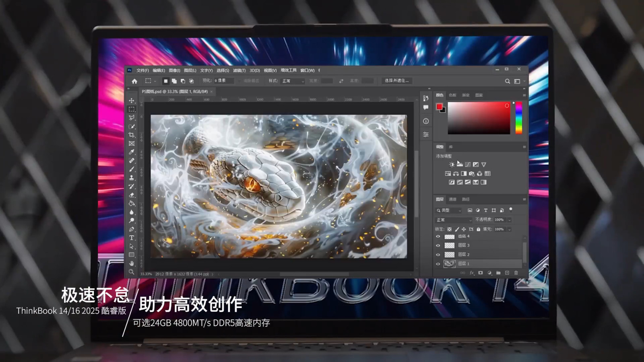Go to the Home screen icon
This screenshot has width=644, height=362.
pyautogui.click(x=134, y=81)
